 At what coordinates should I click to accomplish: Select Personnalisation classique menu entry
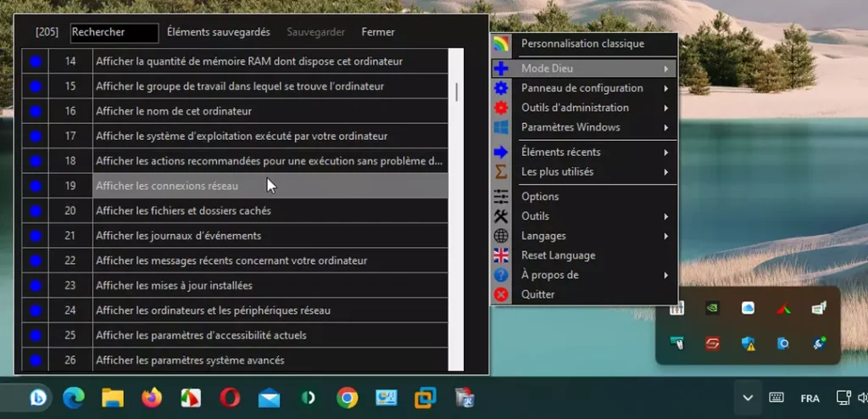pos(584,44)
